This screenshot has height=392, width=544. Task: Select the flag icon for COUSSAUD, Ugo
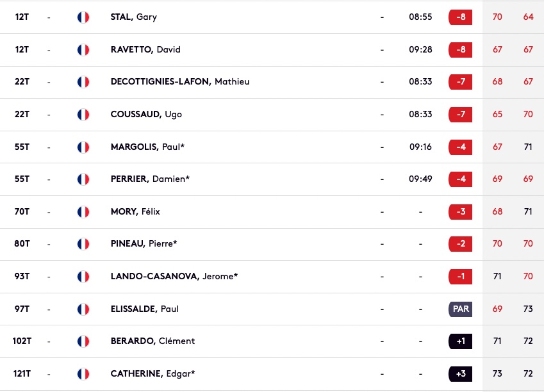click(83, 115)
